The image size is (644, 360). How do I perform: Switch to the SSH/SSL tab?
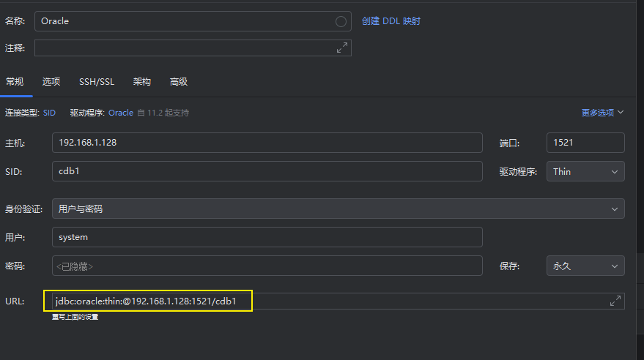point(97,82)
